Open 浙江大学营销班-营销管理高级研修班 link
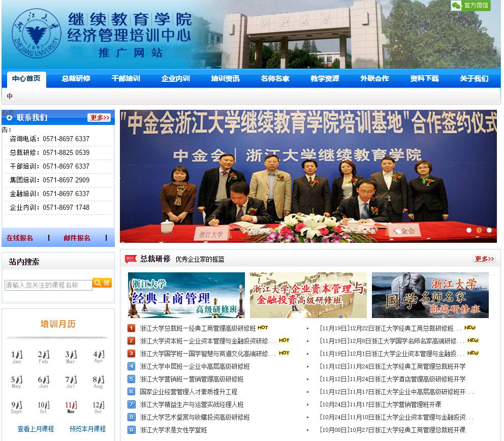 pos(192,379)
